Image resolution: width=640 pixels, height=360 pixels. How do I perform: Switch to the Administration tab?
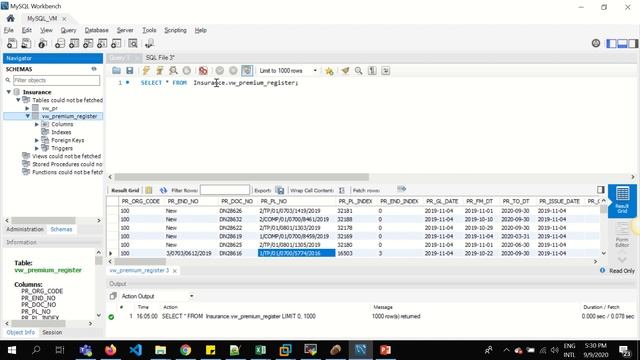click(x=25, y=229)
